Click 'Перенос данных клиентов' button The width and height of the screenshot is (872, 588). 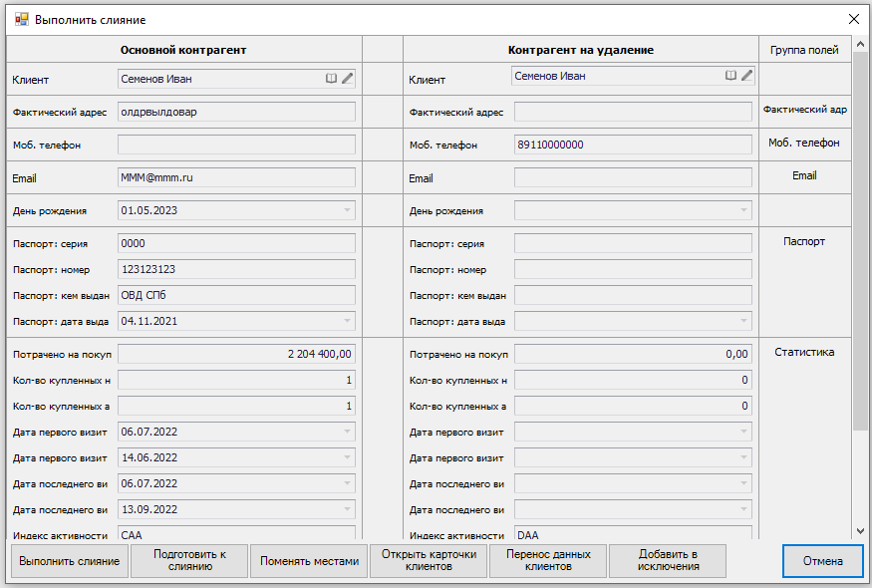(x=548, y=561)
